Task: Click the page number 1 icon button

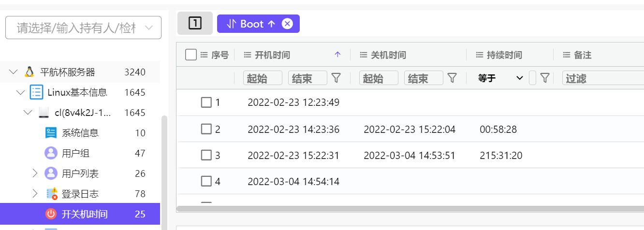Action: pyautogui.click(x=195, y=23)
